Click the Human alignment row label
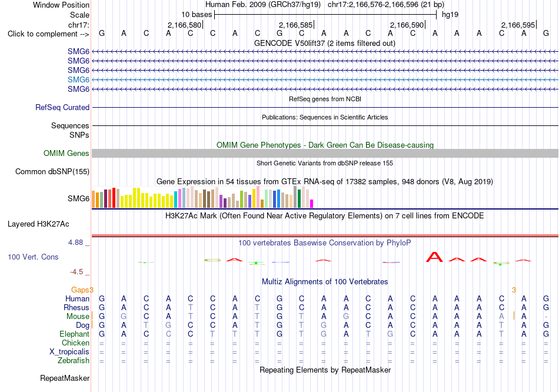Viewport: 559px width, 392px height. (77, 298)
